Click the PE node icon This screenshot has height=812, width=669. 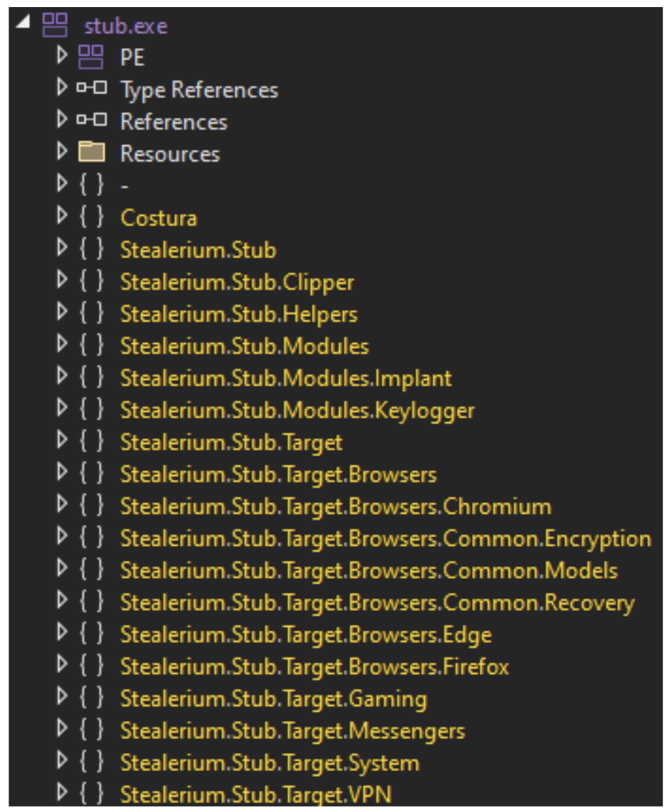click(x=92, y=58)
